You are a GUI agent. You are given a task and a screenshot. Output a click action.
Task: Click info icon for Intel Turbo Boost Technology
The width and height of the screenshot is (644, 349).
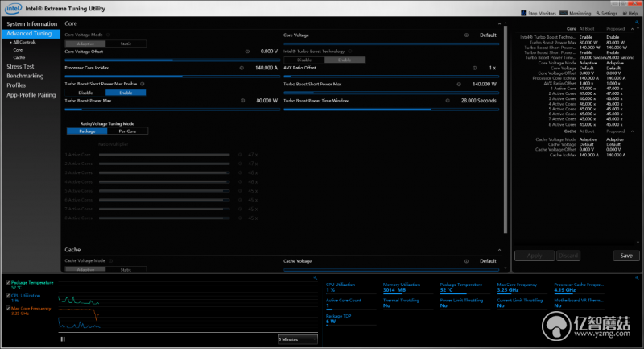pos(350,52)
